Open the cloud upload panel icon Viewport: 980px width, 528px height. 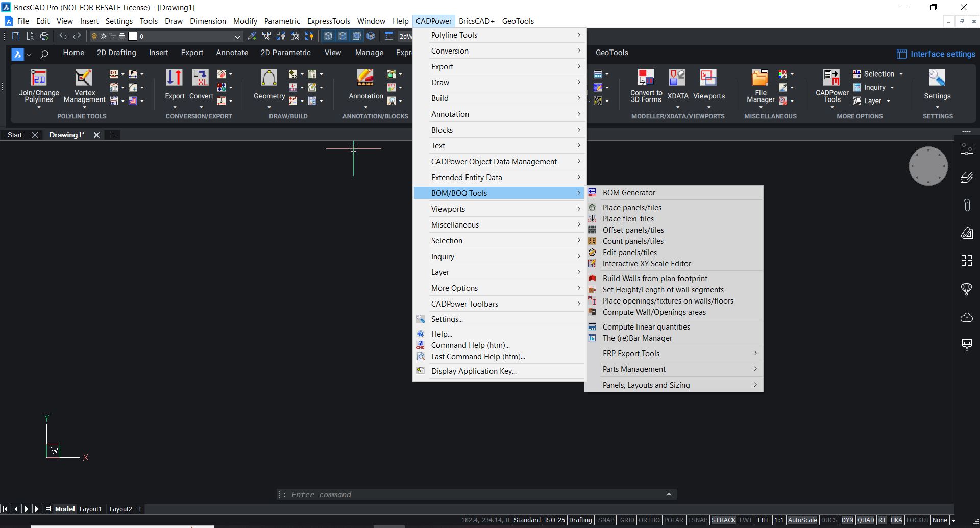click(966, 317)
